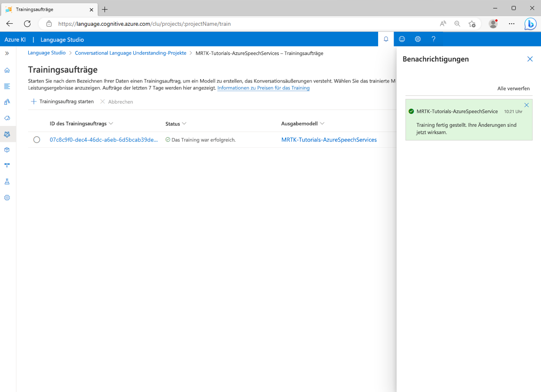This screenshot has width=541, height=392.
Task: Open the test flask icon in sidebar
Action: pyautogui.click(x=7, y=181)
